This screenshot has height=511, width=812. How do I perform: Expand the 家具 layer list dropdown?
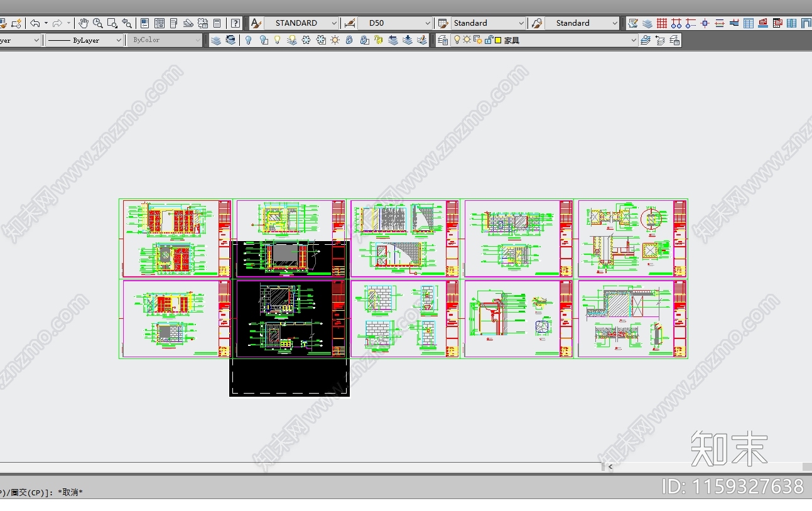point(634,40)
